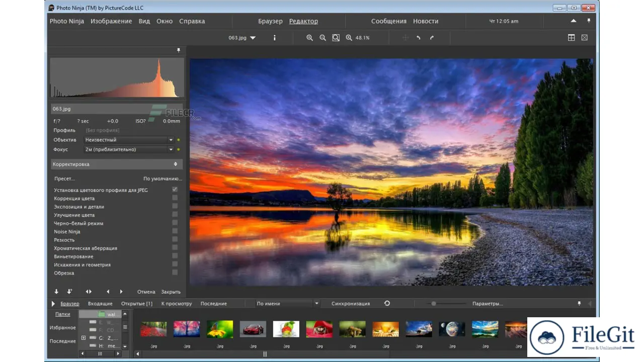Open the Изображение menu
Screen dimensions: 644x362
pos(111,21)
